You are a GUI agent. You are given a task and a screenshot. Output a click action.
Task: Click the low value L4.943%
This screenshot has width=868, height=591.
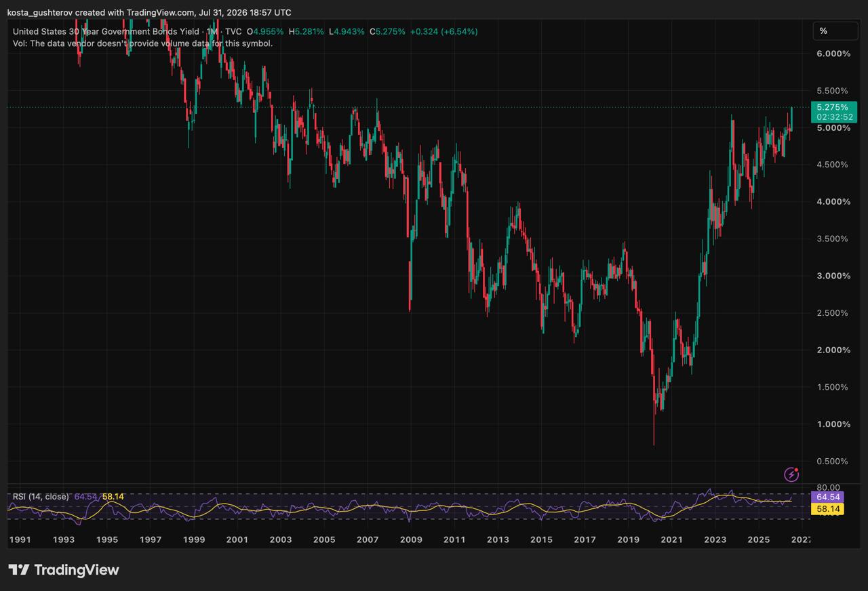pos(347,31)
